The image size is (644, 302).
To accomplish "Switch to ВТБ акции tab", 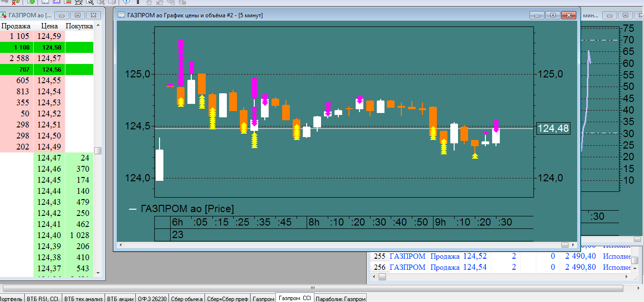I will click(120, 299).
